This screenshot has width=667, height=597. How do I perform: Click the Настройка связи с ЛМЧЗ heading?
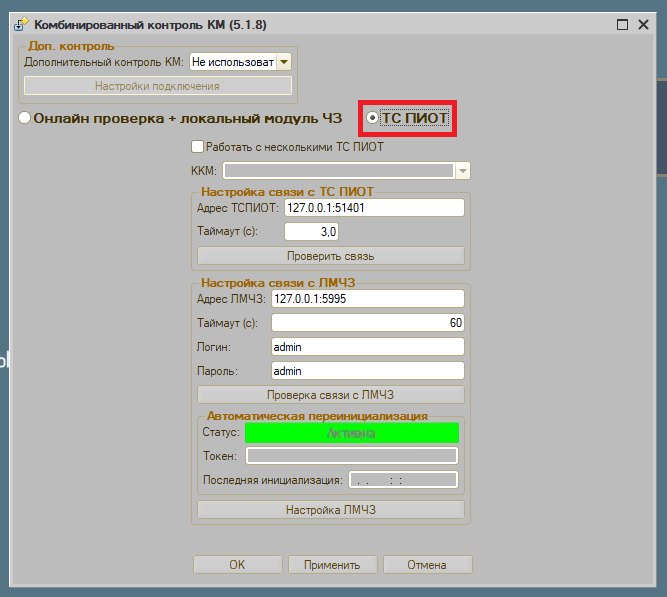[278, 283]
